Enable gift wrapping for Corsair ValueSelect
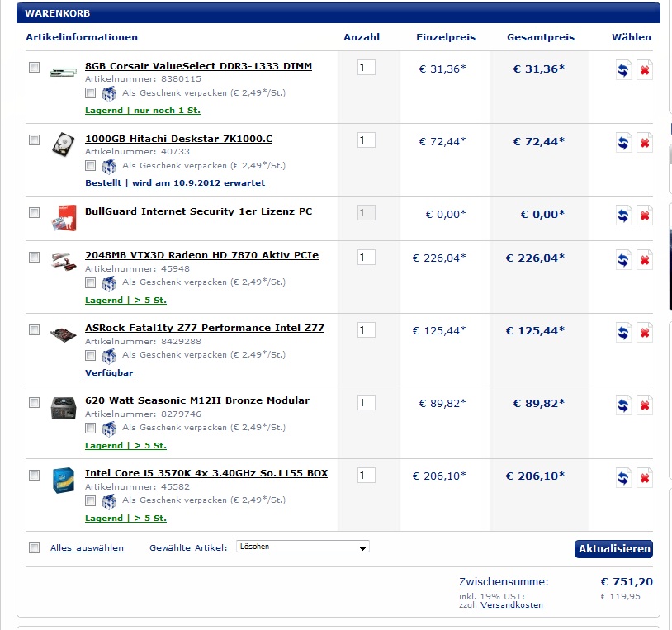 pyautogui.click(x=90, y=92)
